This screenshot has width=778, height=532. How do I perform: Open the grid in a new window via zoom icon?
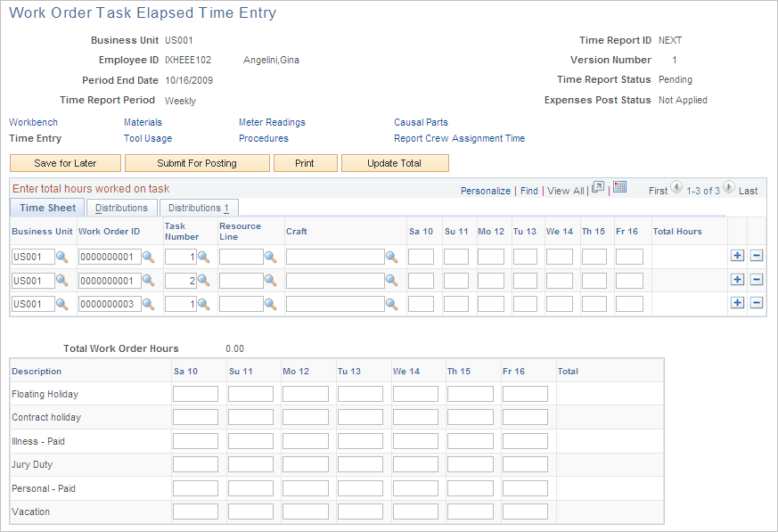click(597, 190)
